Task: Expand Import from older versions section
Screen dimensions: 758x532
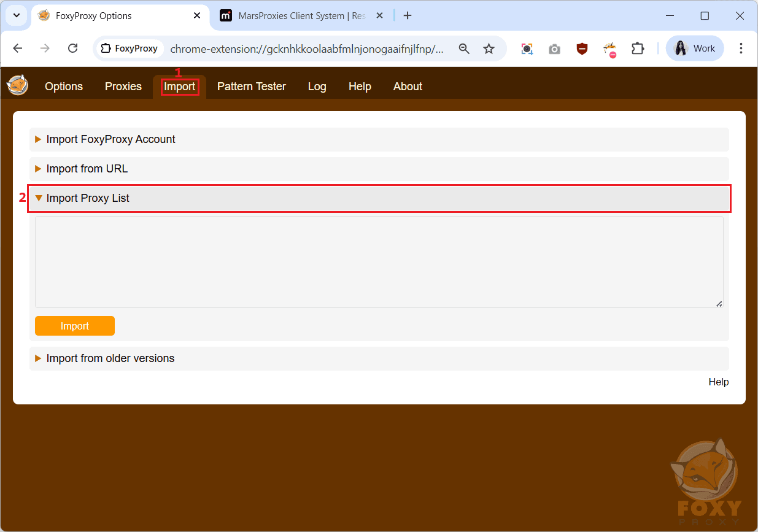Action: (110, 358)
